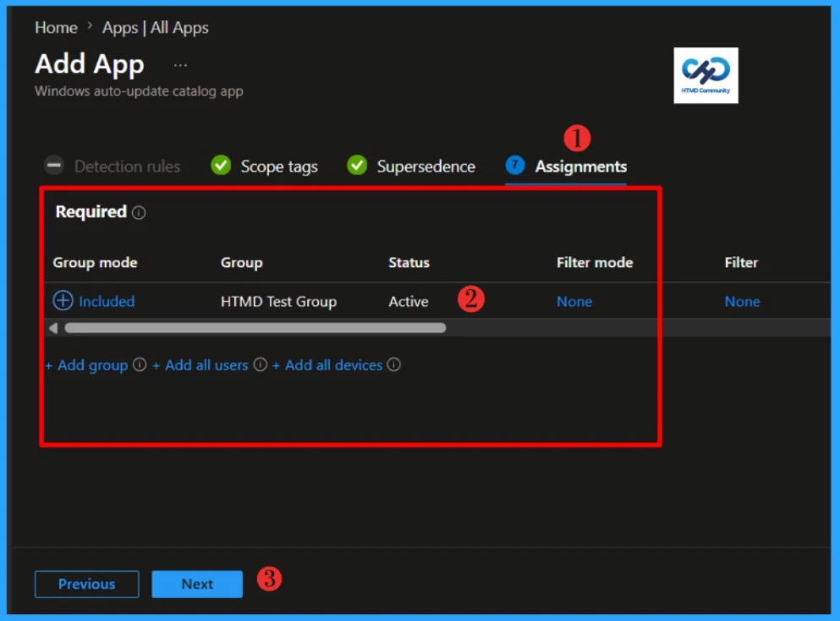Viewport: 840px width, 621px height.
Task: Click the Active status cell
Action: coord(409,302)
